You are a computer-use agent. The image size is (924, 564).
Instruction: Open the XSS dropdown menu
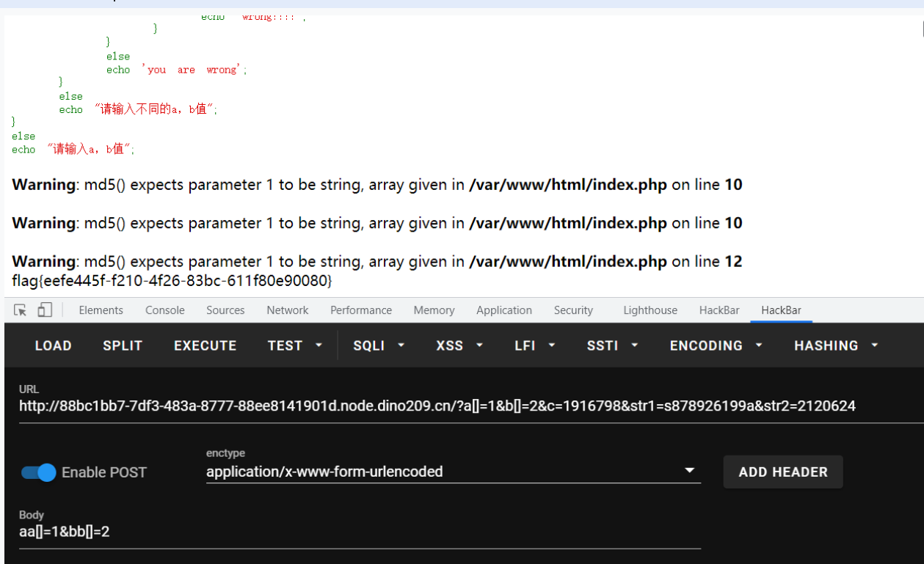pos(459,345)
